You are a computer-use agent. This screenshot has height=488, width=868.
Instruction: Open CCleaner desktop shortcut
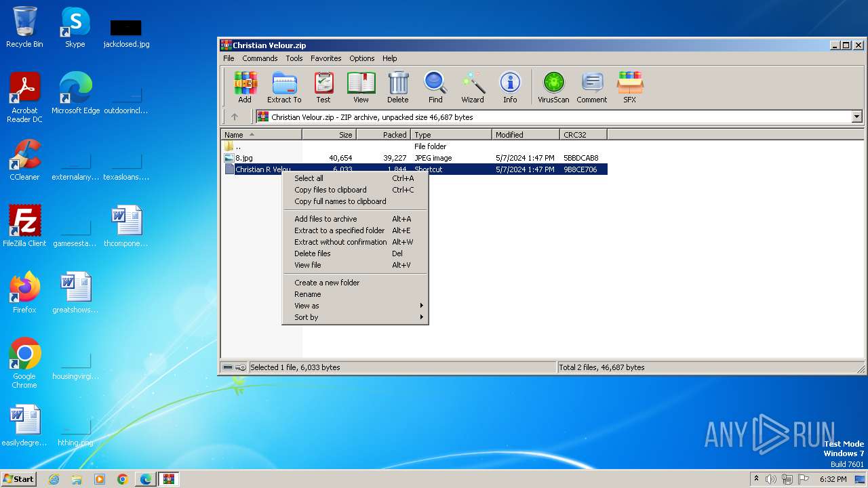click(24, 160)
